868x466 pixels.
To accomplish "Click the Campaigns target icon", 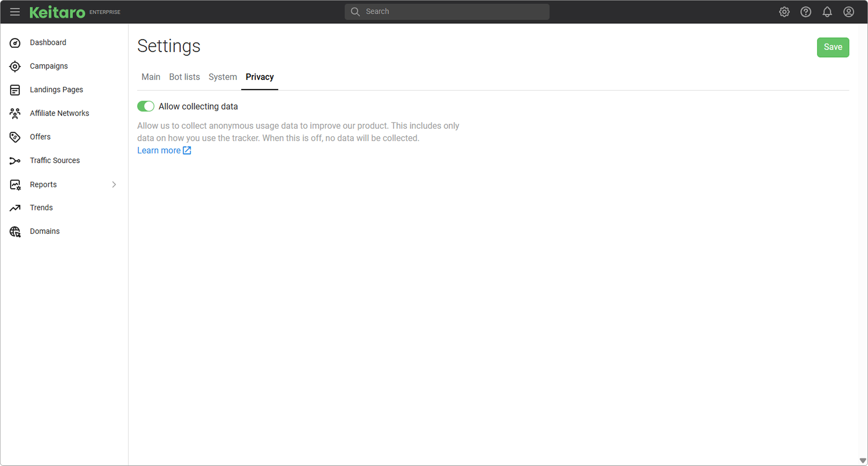I will click(x=15, y=66).
